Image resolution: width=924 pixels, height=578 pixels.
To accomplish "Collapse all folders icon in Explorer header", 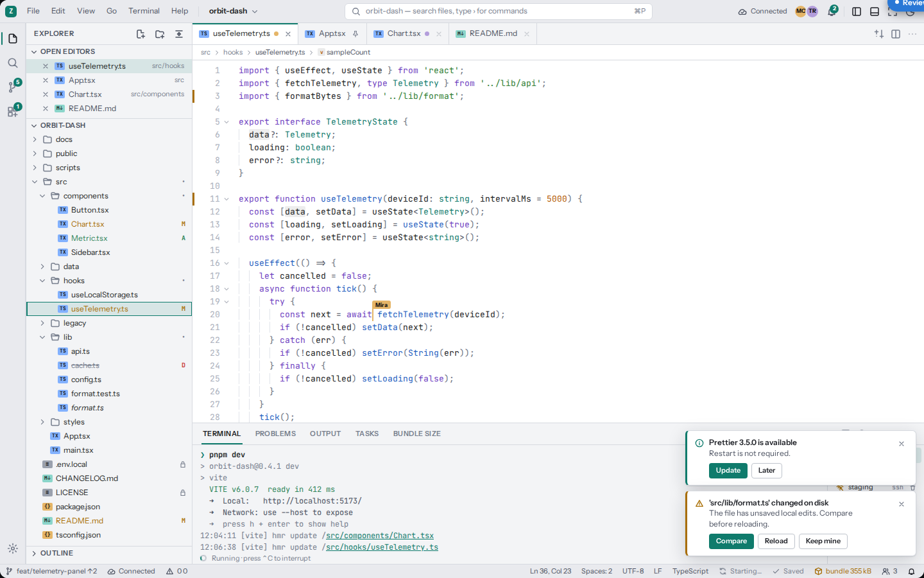I will point(179,34).
